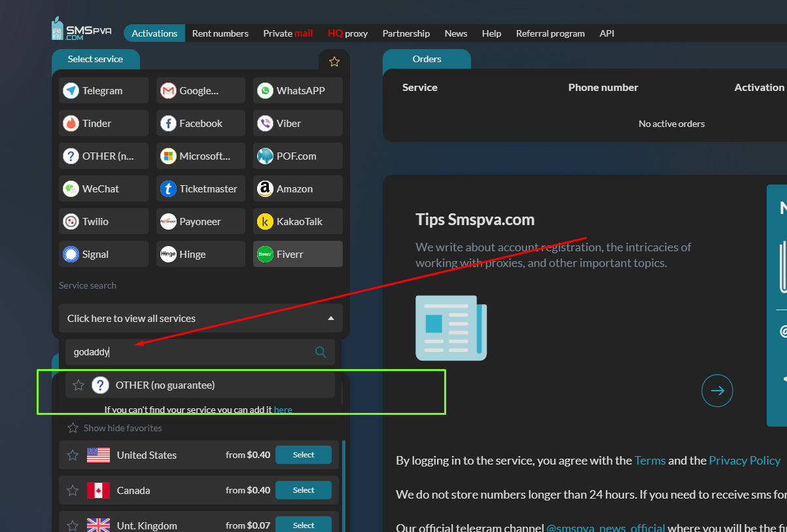The image size is (787, 532).
Task: Click the search magnifier icon
Action: (321, 352)
